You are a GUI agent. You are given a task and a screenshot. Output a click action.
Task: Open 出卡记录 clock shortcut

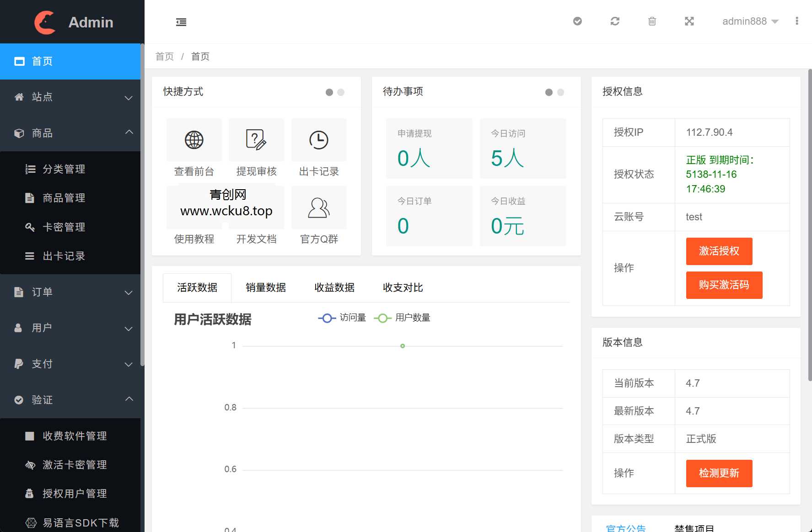318,140
